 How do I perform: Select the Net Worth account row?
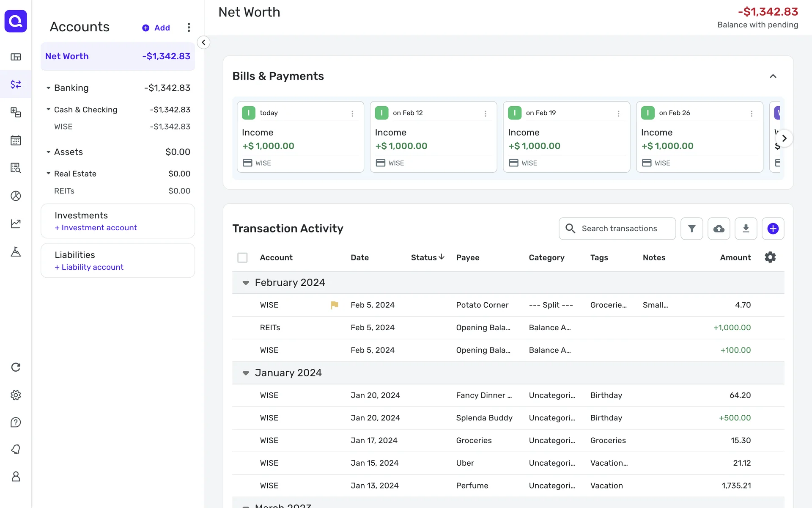[x=118, y=56]
